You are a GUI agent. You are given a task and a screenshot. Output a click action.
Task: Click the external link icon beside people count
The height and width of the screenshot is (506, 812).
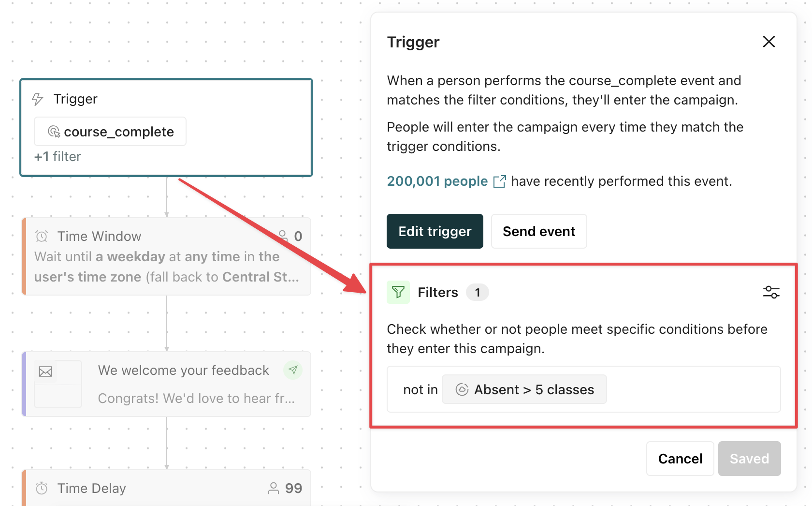[x=499, y=181]
